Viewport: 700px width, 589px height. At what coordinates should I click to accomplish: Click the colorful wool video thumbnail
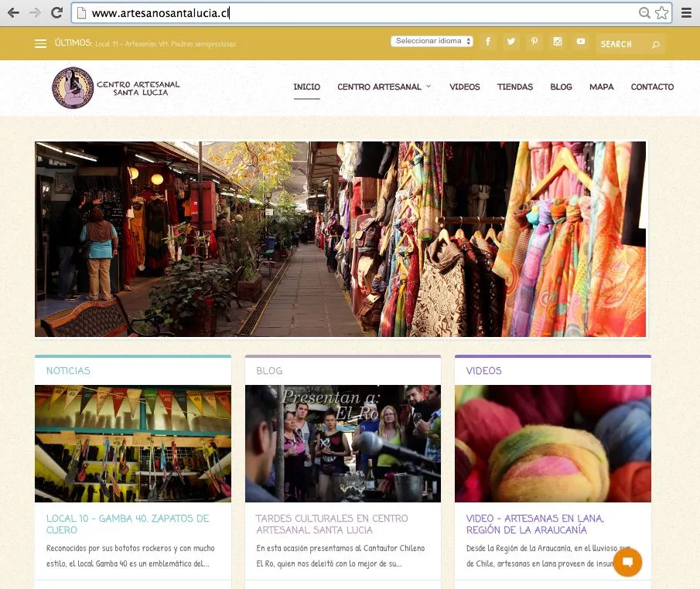click(553, 444)
